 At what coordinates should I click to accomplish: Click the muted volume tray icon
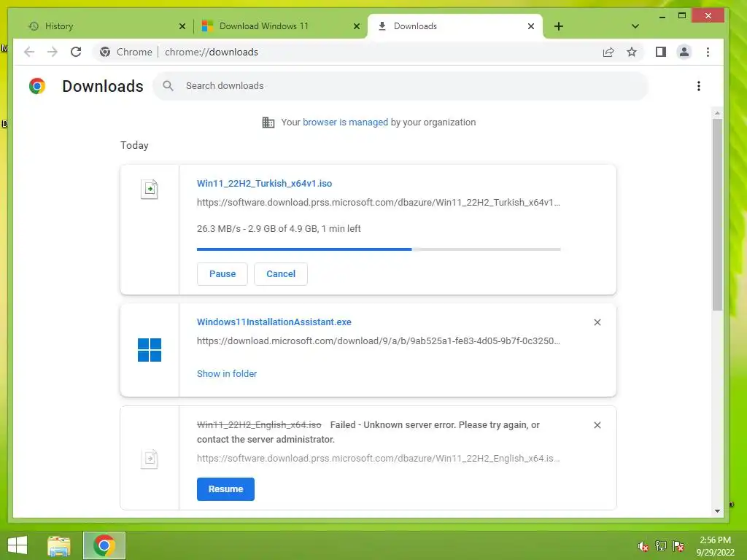click(643, 546)
